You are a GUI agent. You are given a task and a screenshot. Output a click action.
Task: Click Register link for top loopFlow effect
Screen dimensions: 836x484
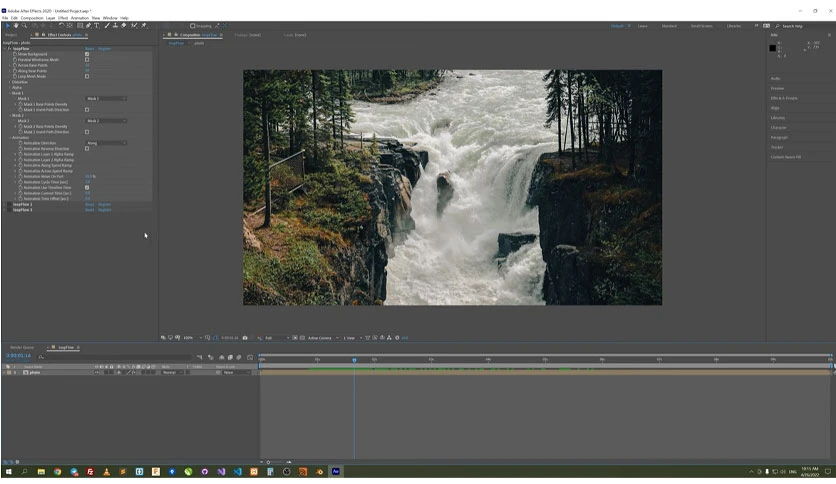(104, 49)
